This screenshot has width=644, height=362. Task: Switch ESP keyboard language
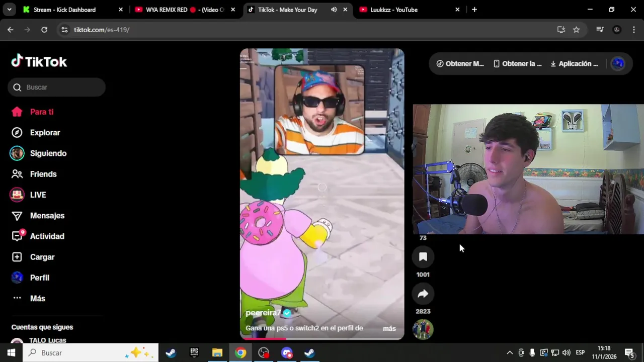[x=580, y=353]
